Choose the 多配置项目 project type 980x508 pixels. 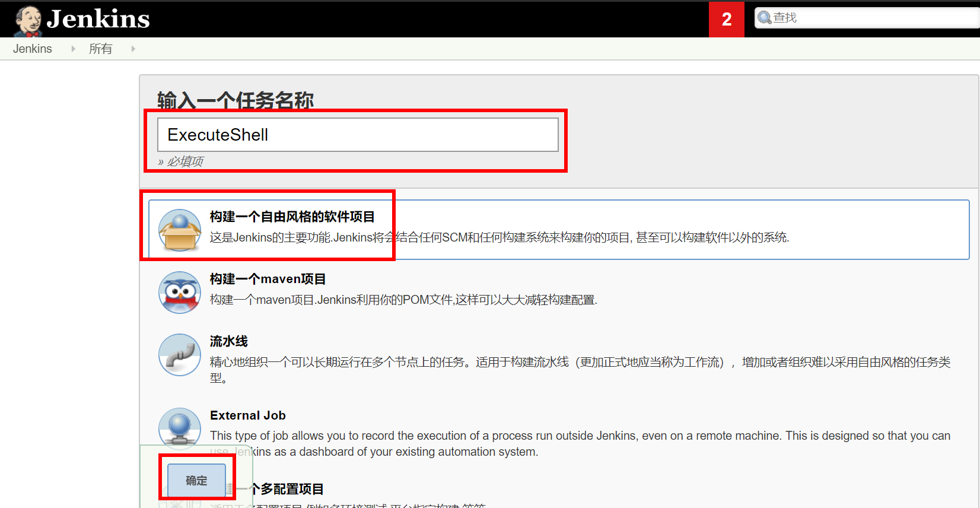[287, 489]
